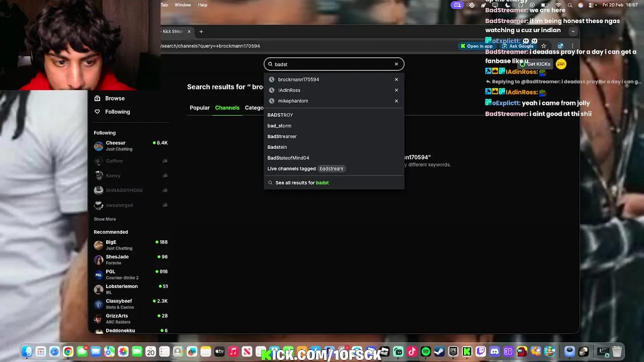The image size is (644, 362).
Task: Open Discord from the dock
Action: click(x=495, y=351)
